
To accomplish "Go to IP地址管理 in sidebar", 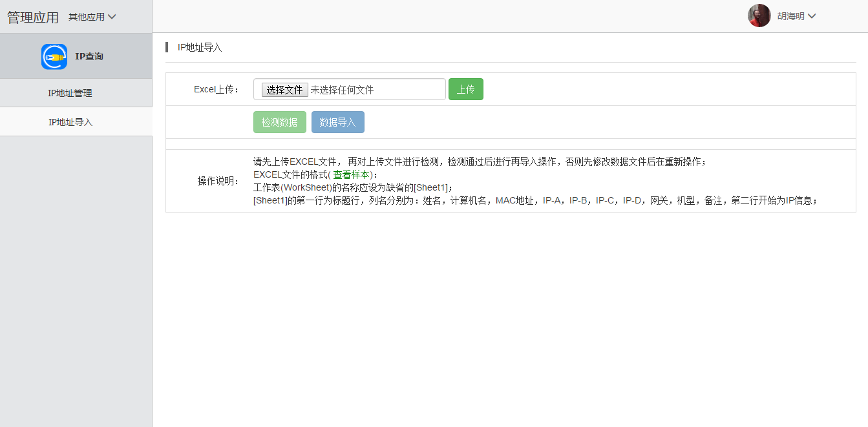I will coord(70,93).
